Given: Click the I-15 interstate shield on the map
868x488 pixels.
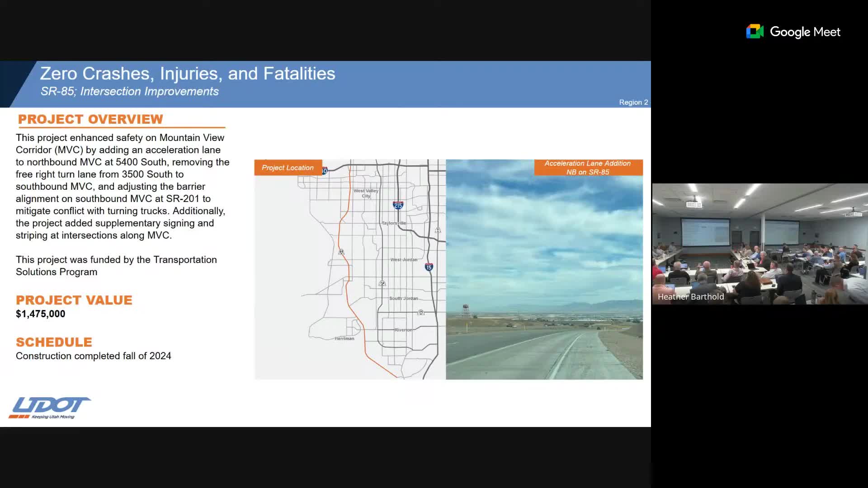Looking at the screenshot, I should coord(429,267).
